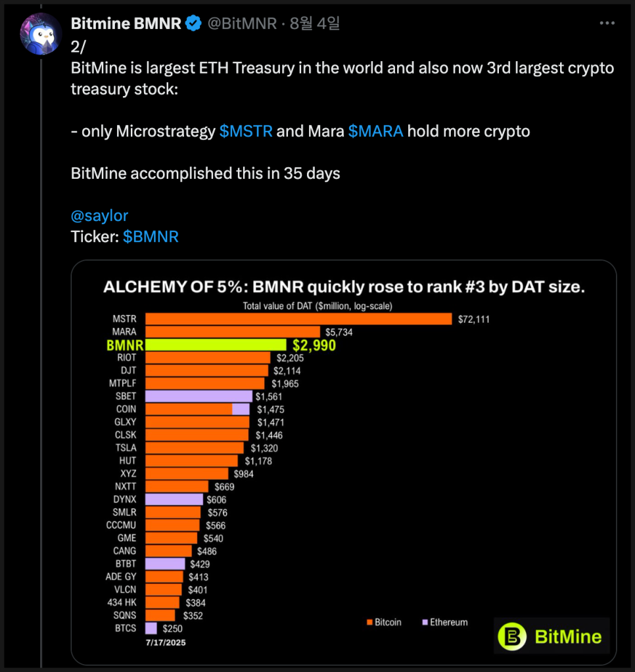Open the three-dot more options menu
635x672 pixels.
(607, 23)
